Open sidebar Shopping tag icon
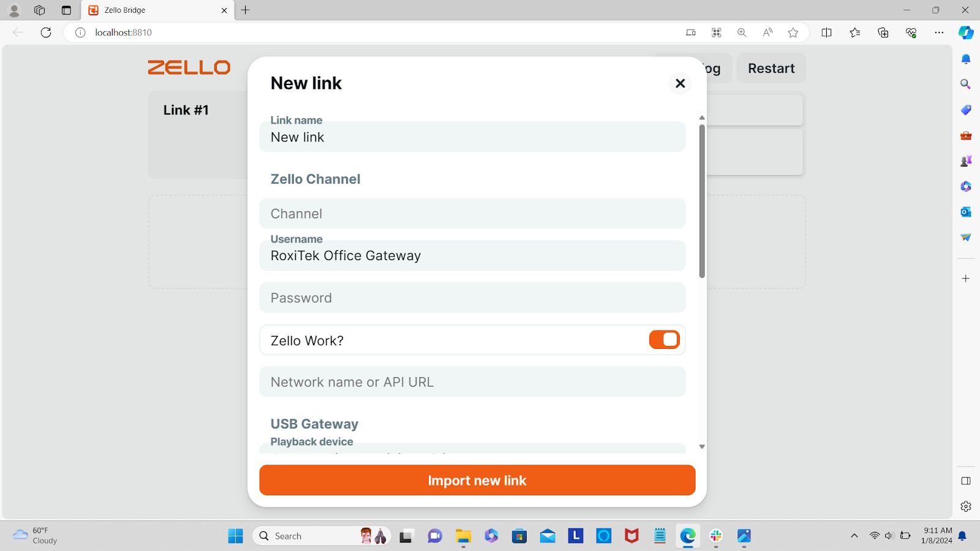980x551 pixels. (x=966, y=110)
